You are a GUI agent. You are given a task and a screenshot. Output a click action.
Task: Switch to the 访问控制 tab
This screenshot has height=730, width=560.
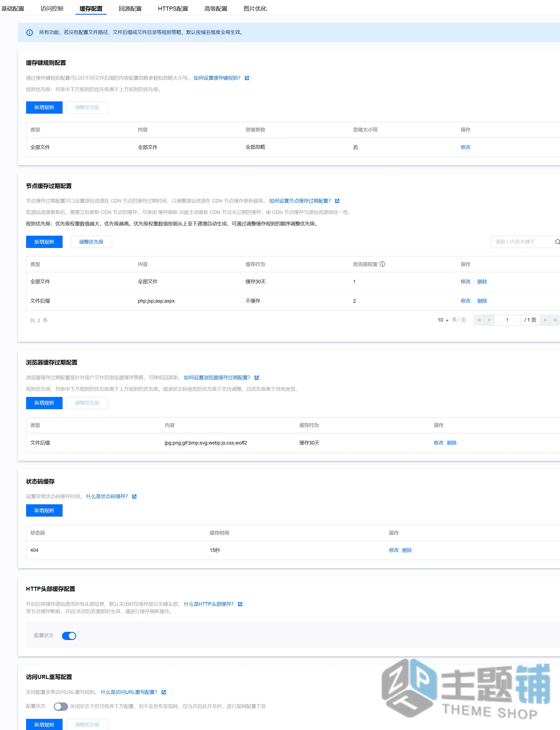[52, 9]
